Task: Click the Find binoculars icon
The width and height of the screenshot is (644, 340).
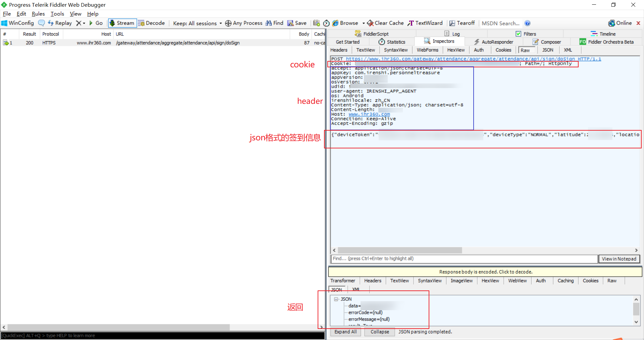Action: click(269, 23)
